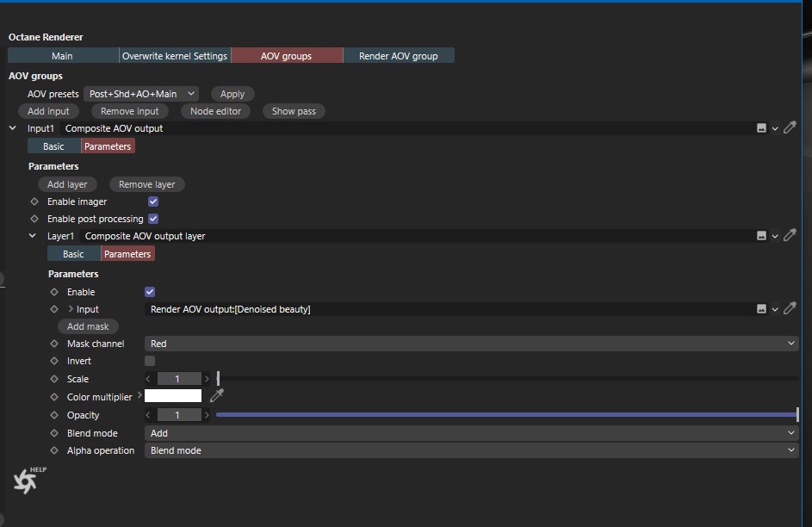Click keyframe diamond next to Color multiplier
Image resolution: width=812 pixels, height=527 pixels.
click(54, 397)
